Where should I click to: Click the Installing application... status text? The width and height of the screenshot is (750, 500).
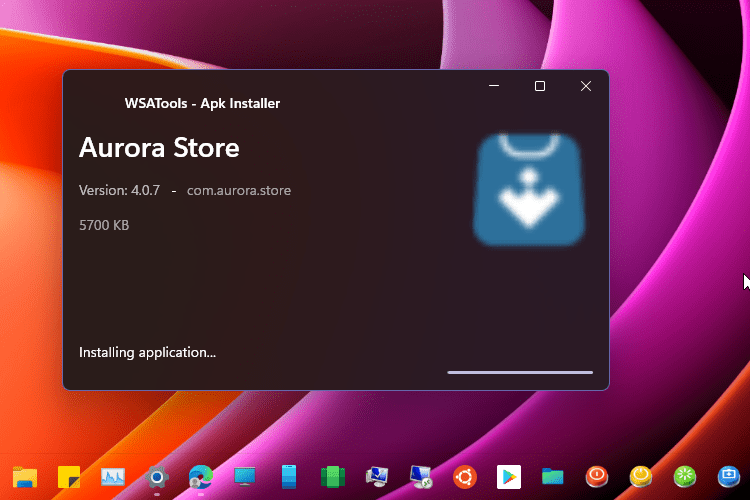click(147, 353)
